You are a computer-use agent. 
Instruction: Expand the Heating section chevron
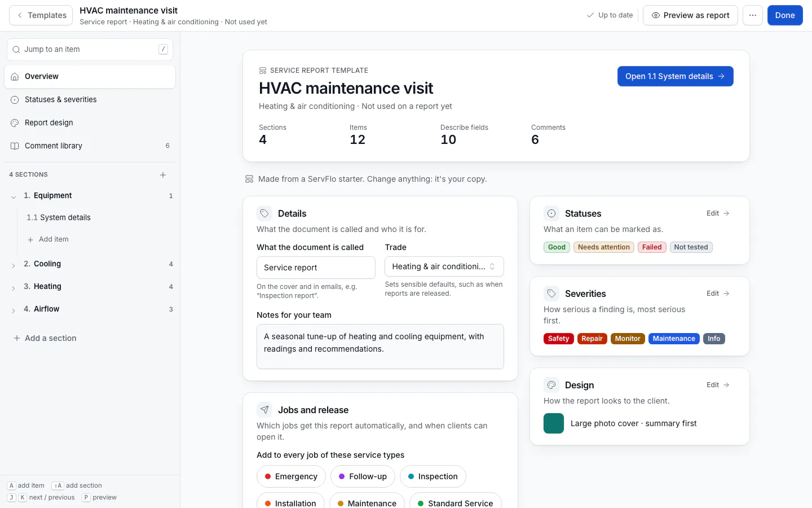pyautogui.click(x=14, y=287)
